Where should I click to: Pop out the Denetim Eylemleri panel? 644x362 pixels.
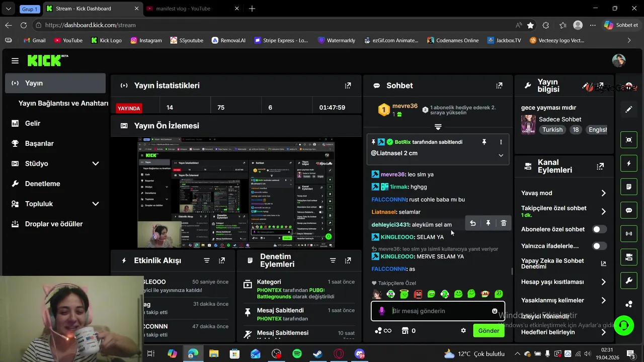click(348, 260)
